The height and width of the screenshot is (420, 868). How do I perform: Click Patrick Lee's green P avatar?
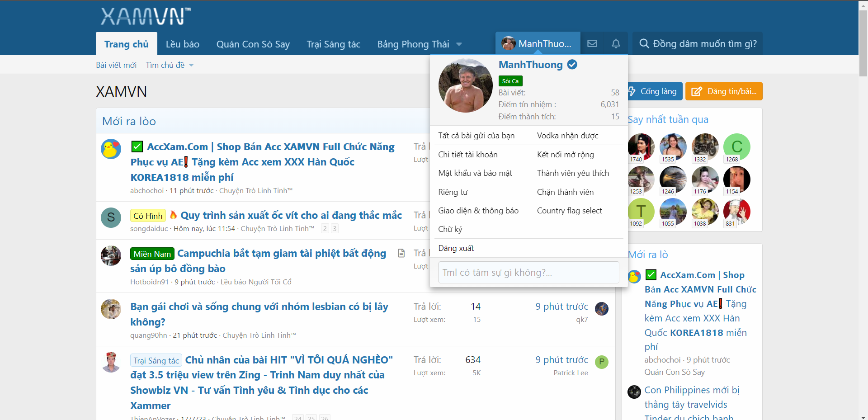point(601,362)
